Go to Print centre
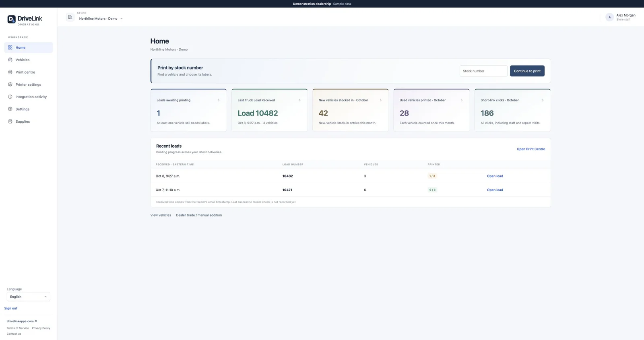The image size is (644, 340). click(x=29, y=72)
